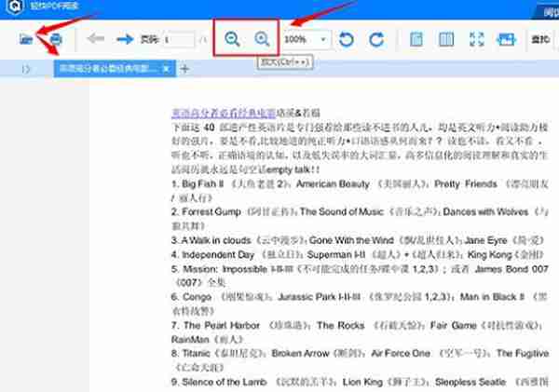Click the text 'American Beauty'
559x392 pixels.
(333, 183)
